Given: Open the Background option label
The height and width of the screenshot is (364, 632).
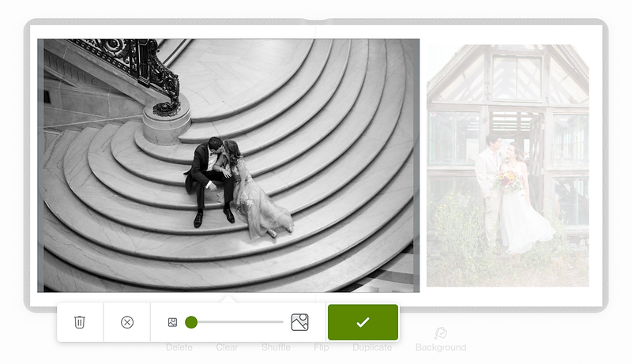Looking at the screenshot, I should click(441, 347).
